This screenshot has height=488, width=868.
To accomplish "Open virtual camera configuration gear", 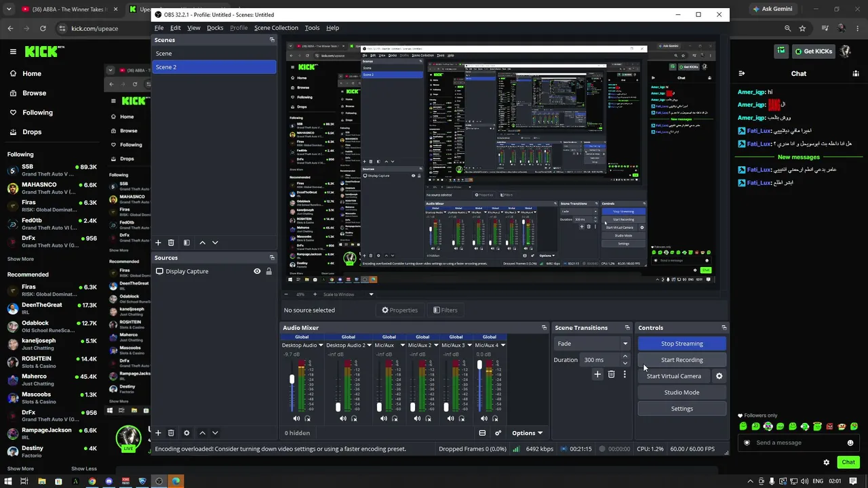I will [719, 376].
